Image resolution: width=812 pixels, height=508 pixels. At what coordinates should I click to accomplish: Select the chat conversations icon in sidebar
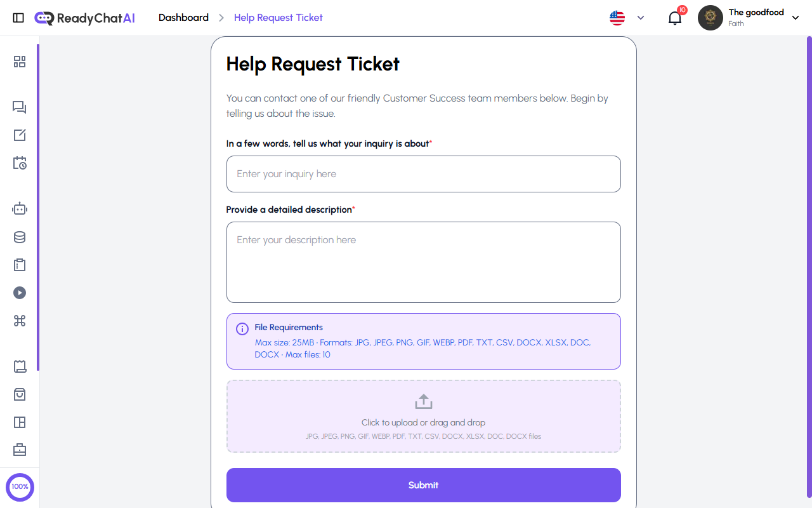(x=19, y=107)
